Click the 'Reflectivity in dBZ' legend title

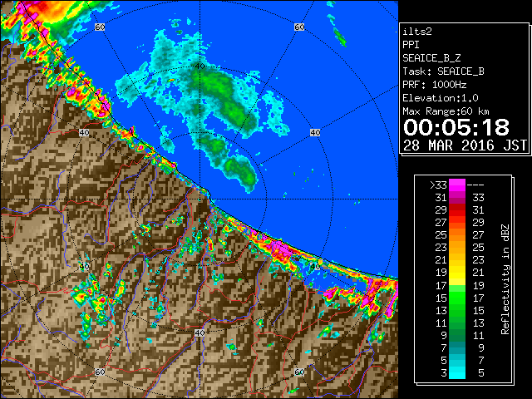(505, 279)
